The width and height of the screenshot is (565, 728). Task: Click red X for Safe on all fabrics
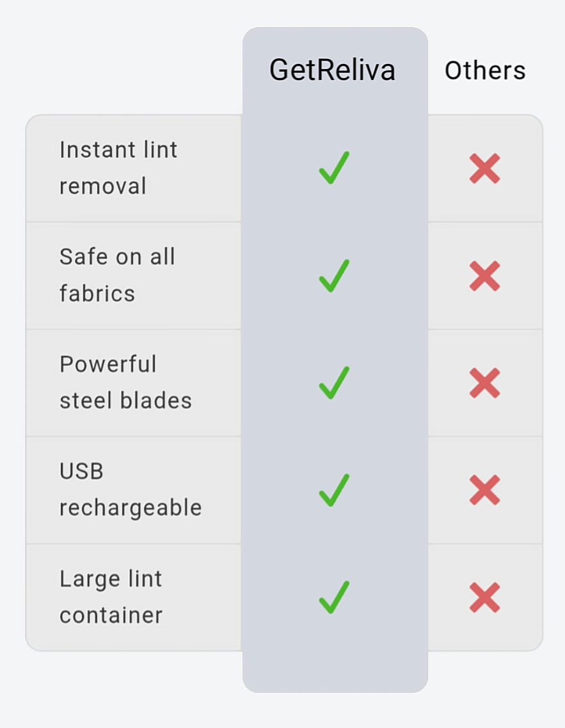pos(484,276)
